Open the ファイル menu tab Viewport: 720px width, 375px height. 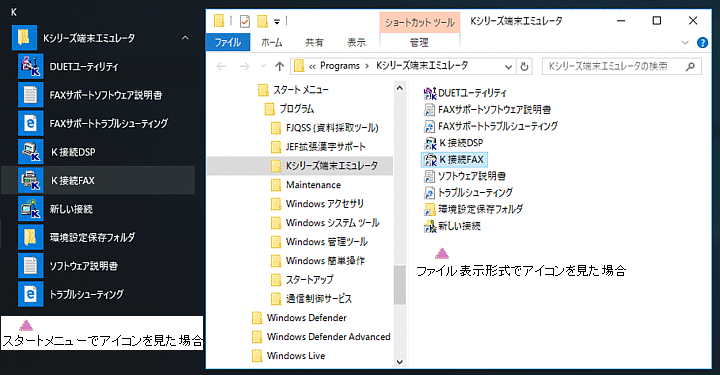pyautogui.click(x=228, y=43)
